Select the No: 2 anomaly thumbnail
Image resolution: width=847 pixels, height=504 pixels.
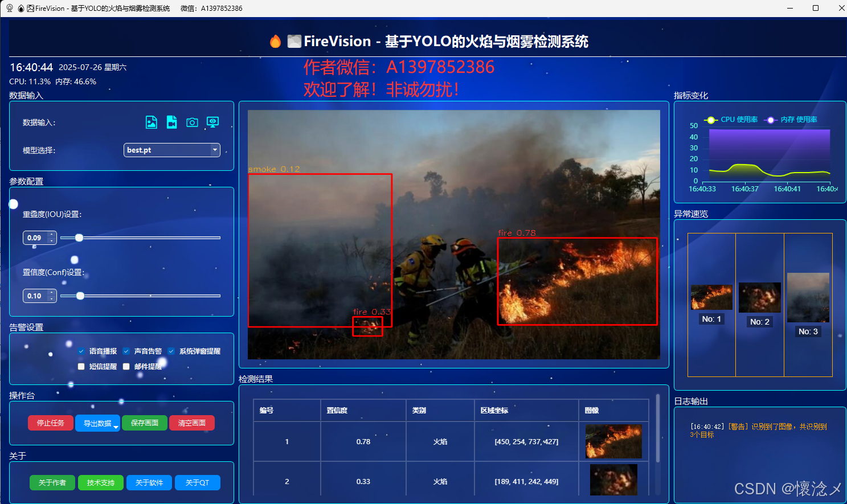pos(760,297)
